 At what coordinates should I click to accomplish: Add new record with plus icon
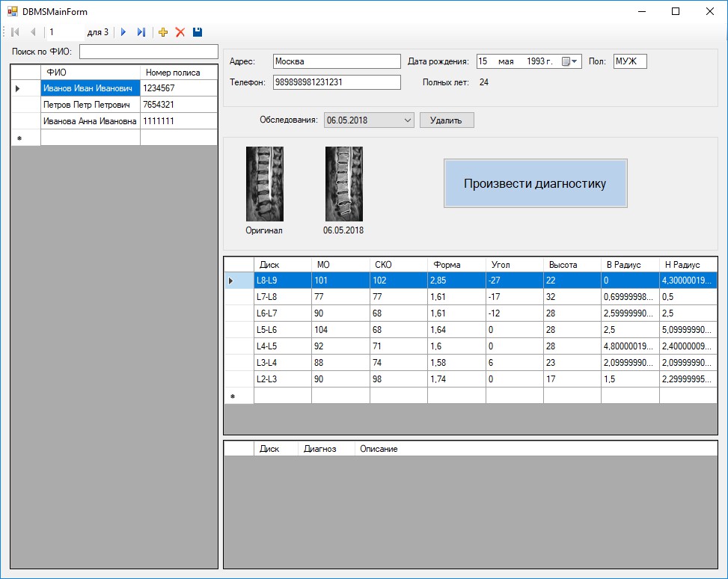click(163, 32)
